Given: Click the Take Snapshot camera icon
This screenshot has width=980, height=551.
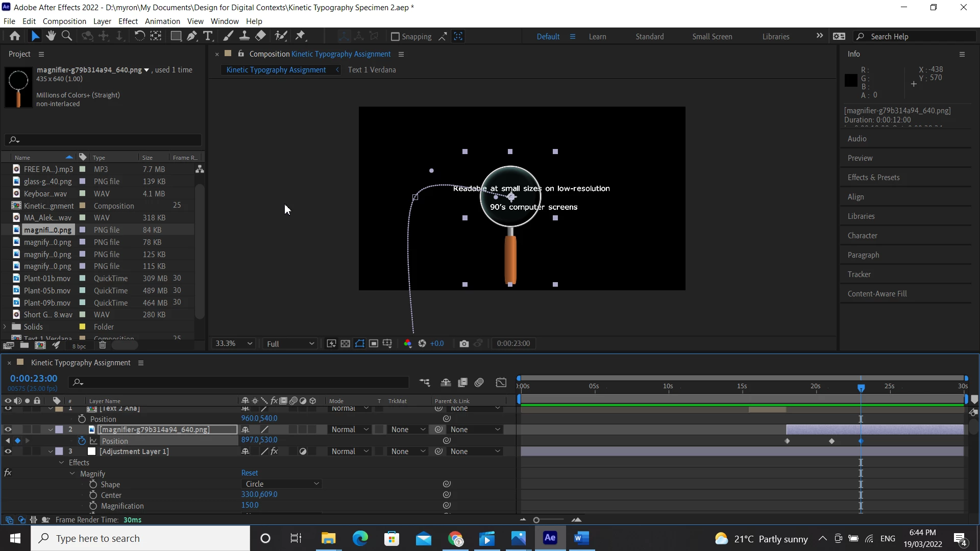Looking at the screenshot, I should point(463,343).
